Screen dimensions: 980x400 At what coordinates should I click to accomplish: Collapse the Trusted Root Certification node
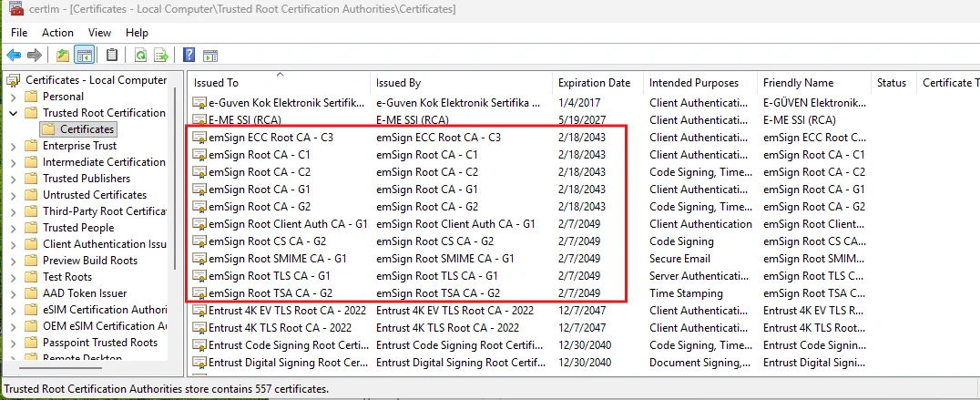13,113
